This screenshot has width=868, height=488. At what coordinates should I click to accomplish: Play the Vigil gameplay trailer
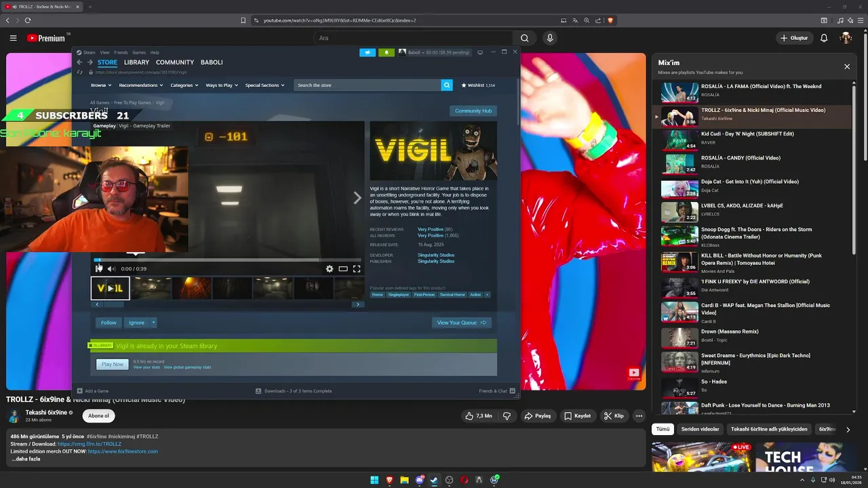[99, 269]
